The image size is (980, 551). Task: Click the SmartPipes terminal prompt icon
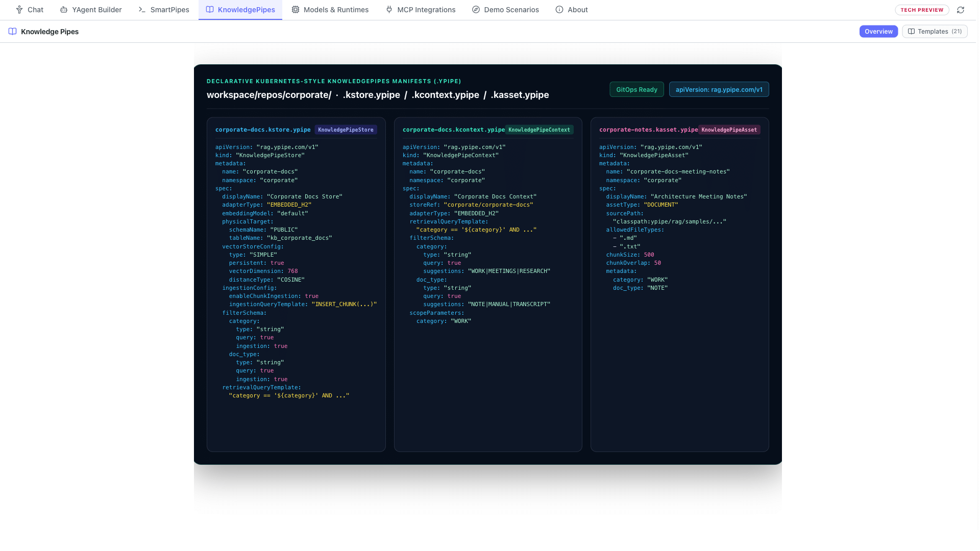coord(142,10)
